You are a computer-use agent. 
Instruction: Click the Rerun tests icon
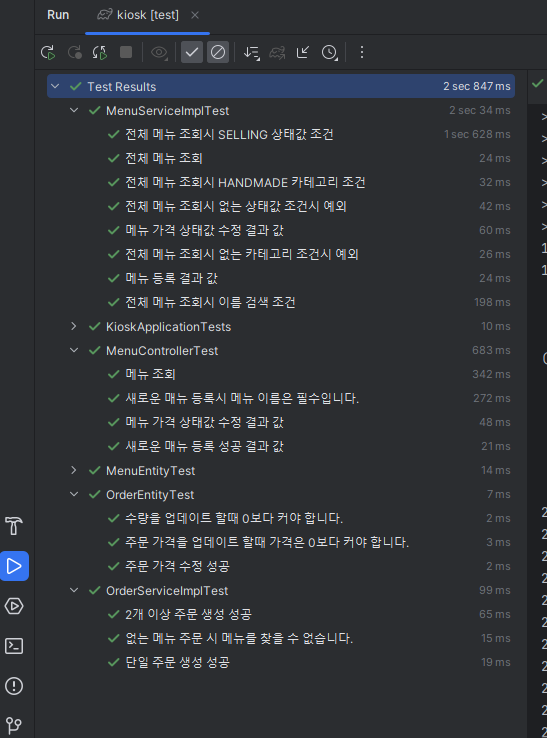(48, 52)
